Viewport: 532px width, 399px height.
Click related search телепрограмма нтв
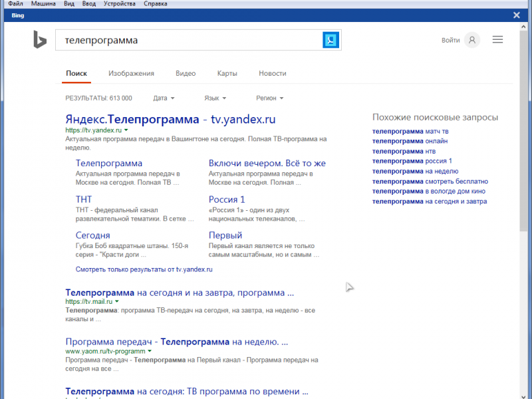(404, 152)
